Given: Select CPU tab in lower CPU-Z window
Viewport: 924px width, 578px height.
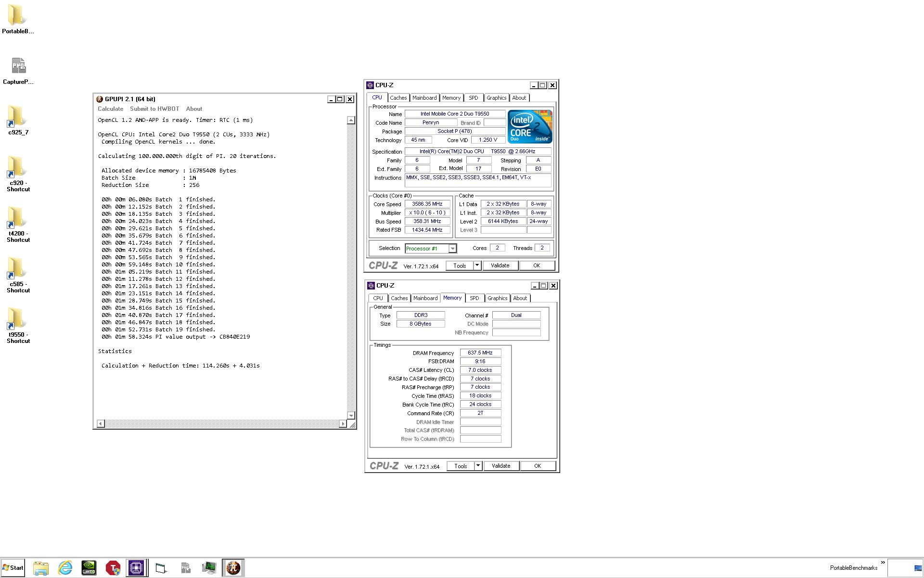Looking at the screenshot, I should (378, 298).
